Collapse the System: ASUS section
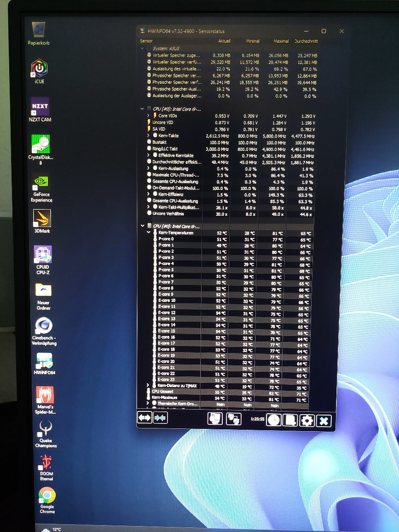Image resolution: width=399 pixels, height=532 pixels. pyautogui.click(x=142, y=48)
